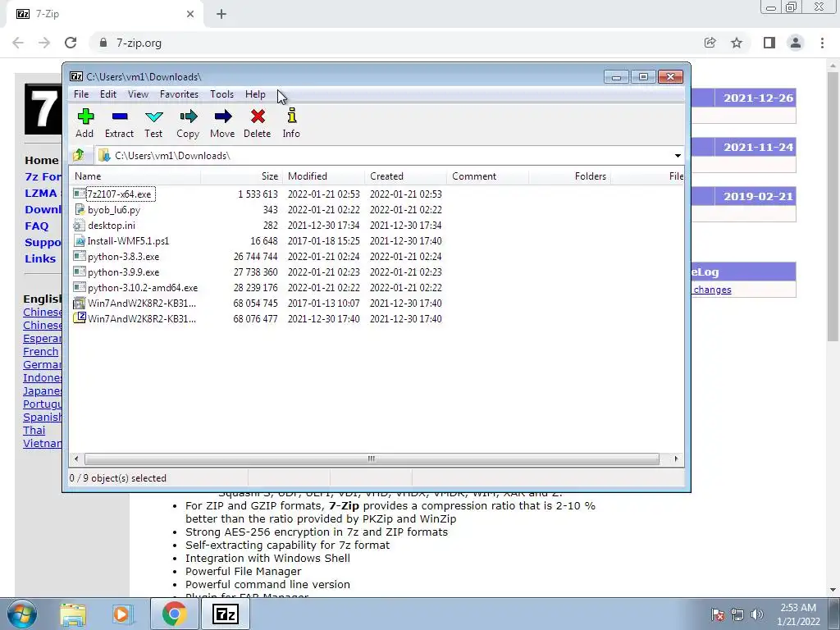Open a new Chrome tab
Image resolution: width=840 pixels, height=630 pixels.
coord(221,14)
